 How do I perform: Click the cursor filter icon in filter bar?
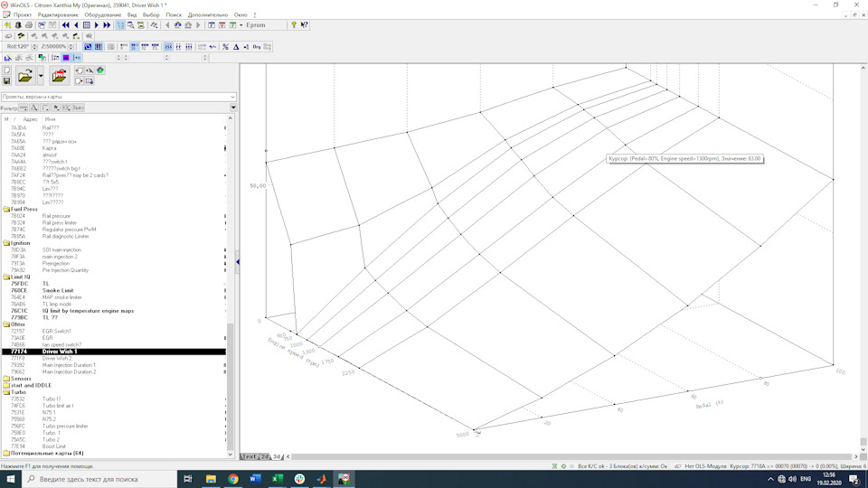[x=56, y=108]
